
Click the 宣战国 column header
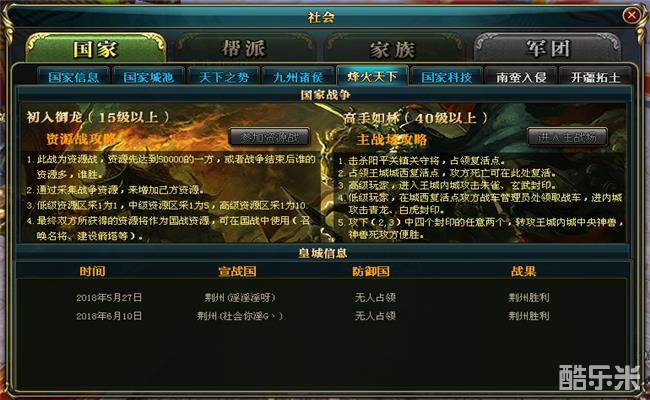(237, 272)
